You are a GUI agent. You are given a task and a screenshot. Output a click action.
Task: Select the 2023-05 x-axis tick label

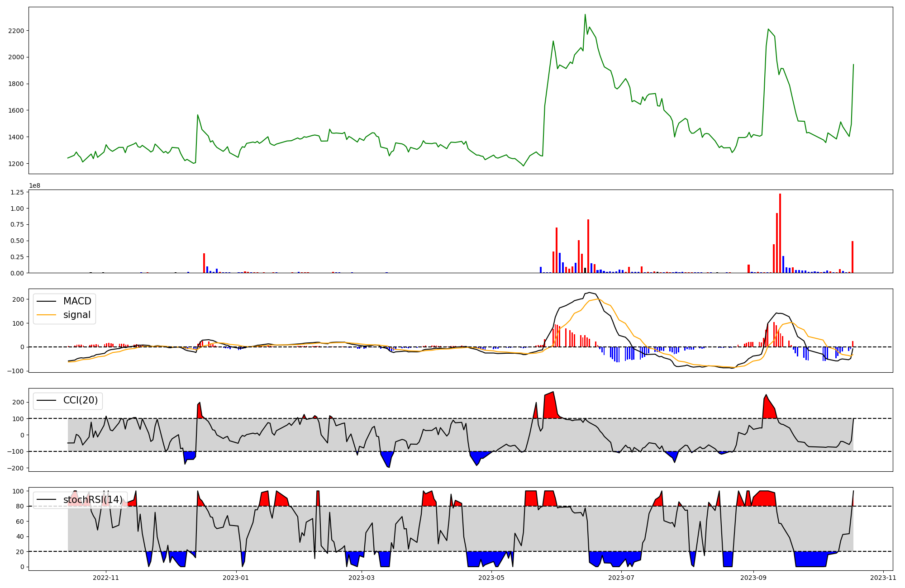click(x=491, y=577)
